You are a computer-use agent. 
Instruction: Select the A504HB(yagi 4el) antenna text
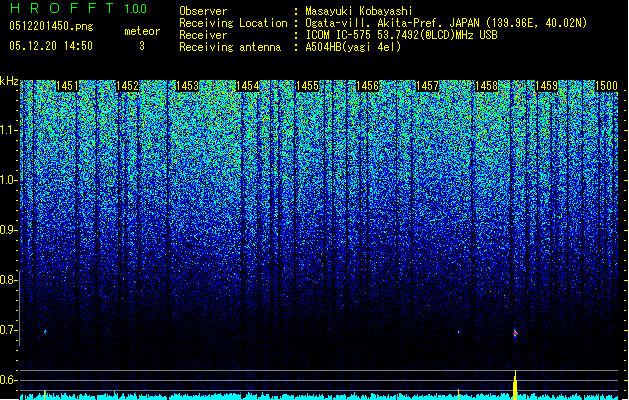point(353,47)
